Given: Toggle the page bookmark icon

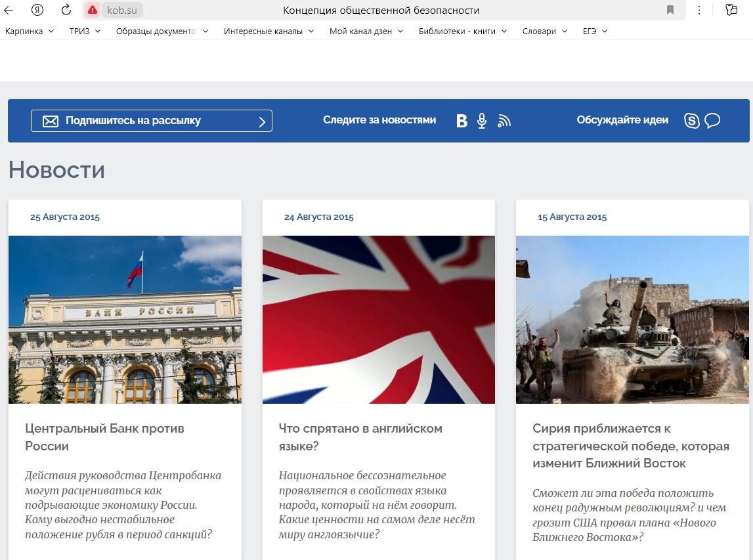Looking at the screenshot, I should pyautogui.click(x=670, y=10).
